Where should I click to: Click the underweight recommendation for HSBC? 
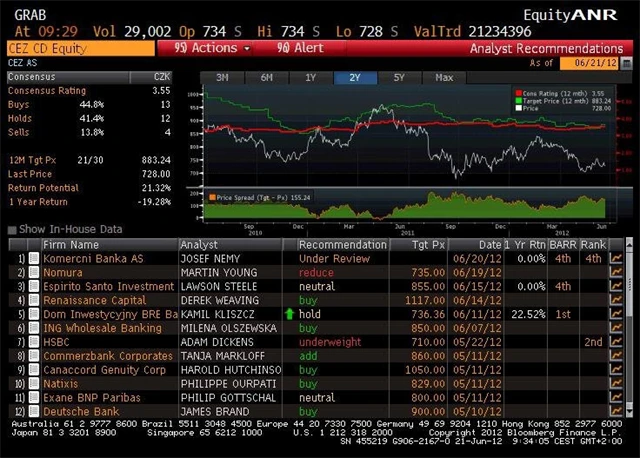pos(330,342)
